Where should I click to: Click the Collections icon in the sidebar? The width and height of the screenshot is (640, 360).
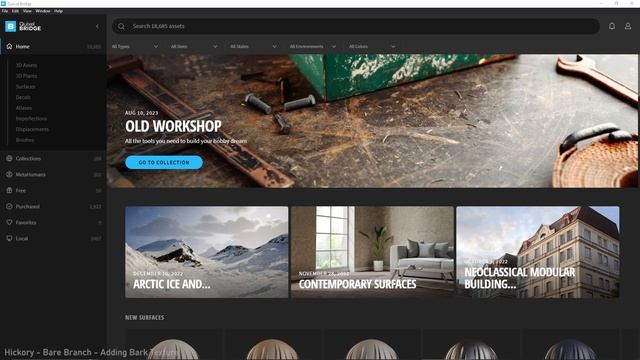pyautogui.click(x=9, y=158)
